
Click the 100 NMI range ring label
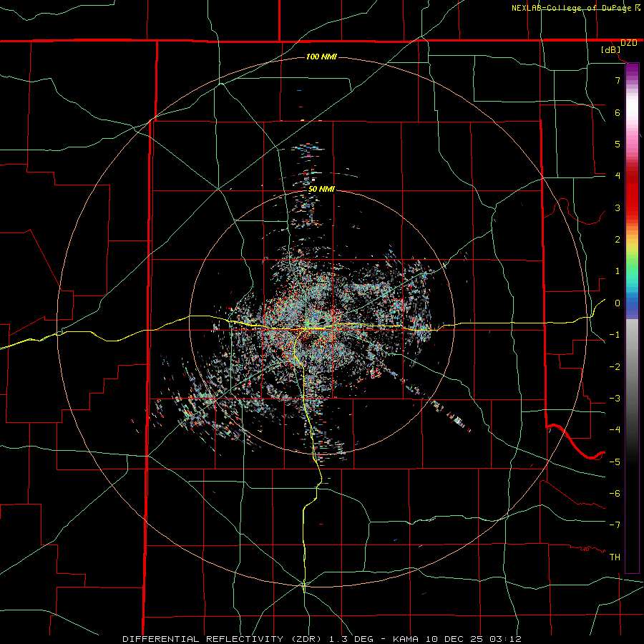pos(321,57)
